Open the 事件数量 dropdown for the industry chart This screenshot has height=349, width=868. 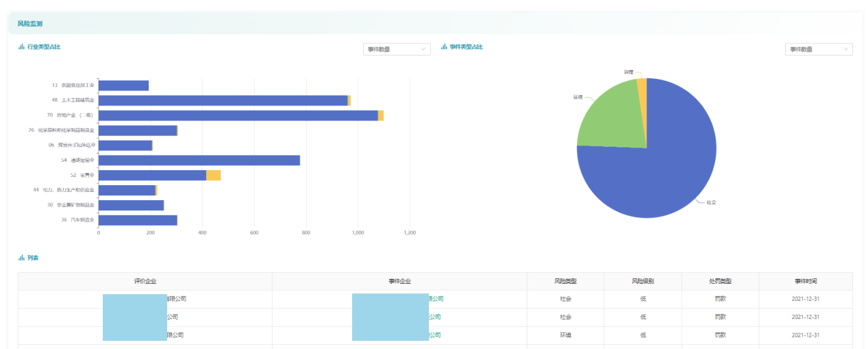397,49
